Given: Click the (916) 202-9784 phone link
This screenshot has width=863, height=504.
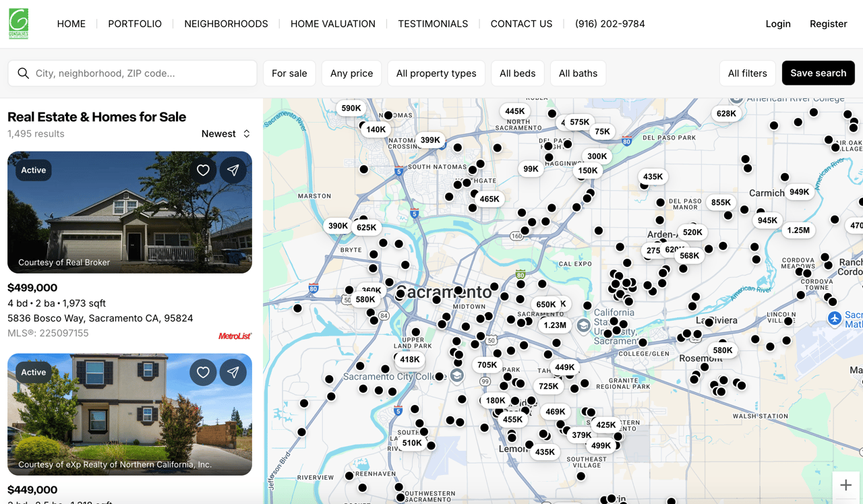Looking at the screenshot, I should 610,24.
